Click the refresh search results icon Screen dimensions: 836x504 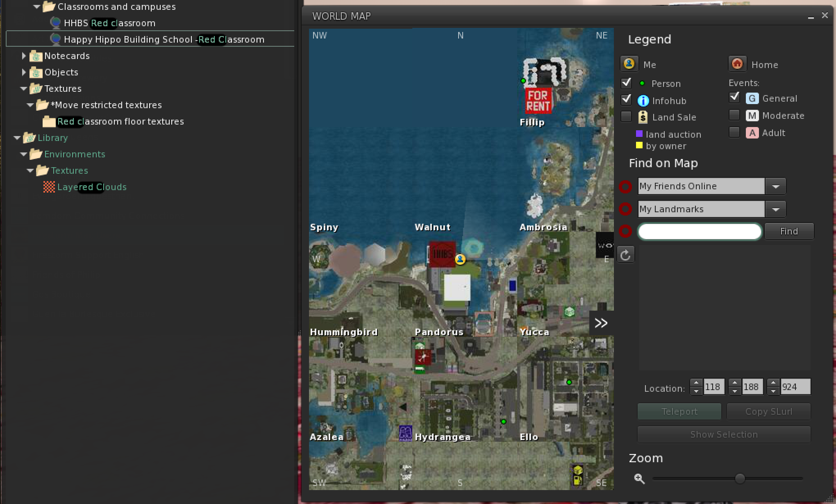click(625, 255)
